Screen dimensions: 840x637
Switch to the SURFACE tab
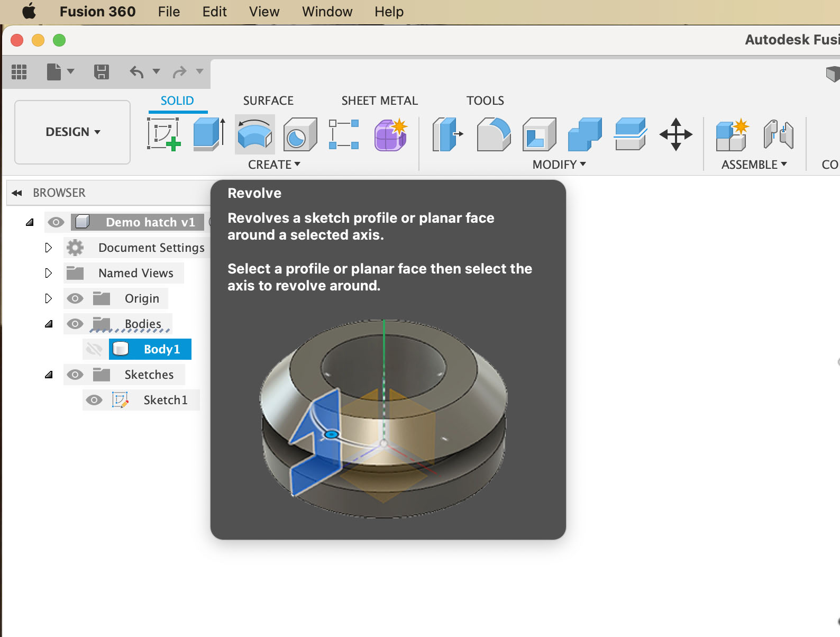coord(268,101)
